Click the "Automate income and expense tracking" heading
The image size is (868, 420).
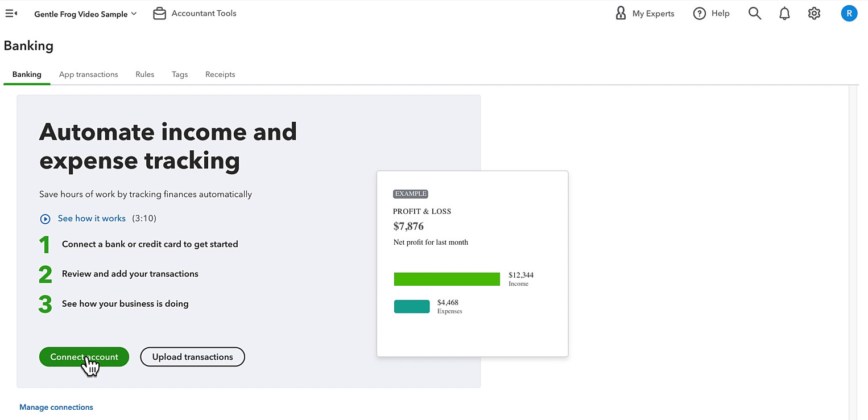168,146
